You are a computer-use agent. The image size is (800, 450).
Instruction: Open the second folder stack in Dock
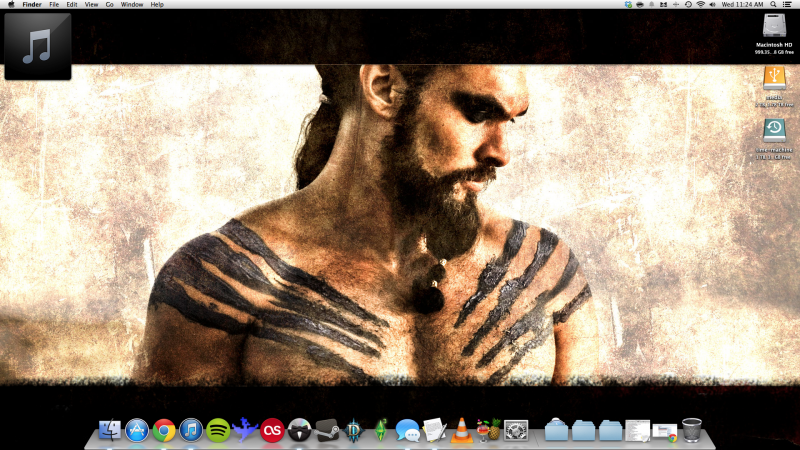583,430
